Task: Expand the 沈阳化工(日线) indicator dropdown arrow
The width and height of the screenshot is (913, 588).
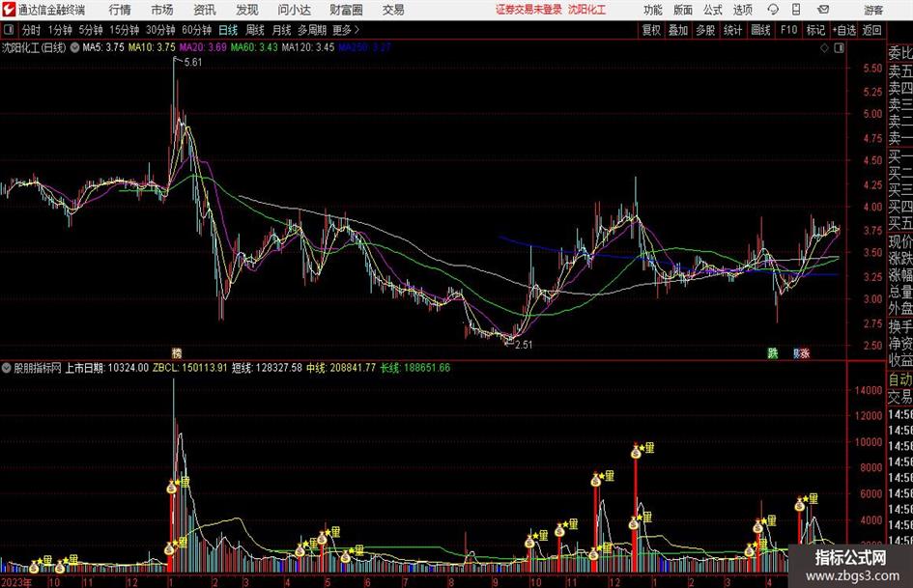Action: (x=74, y=47)
